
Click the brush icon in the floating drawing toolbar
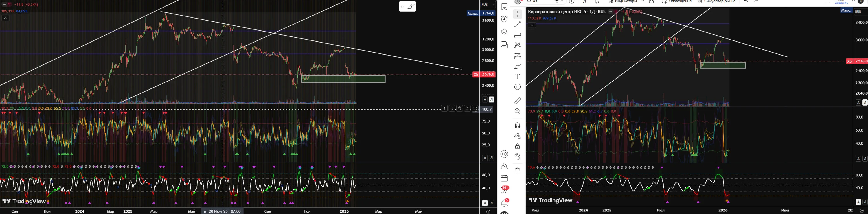(411, 6)
